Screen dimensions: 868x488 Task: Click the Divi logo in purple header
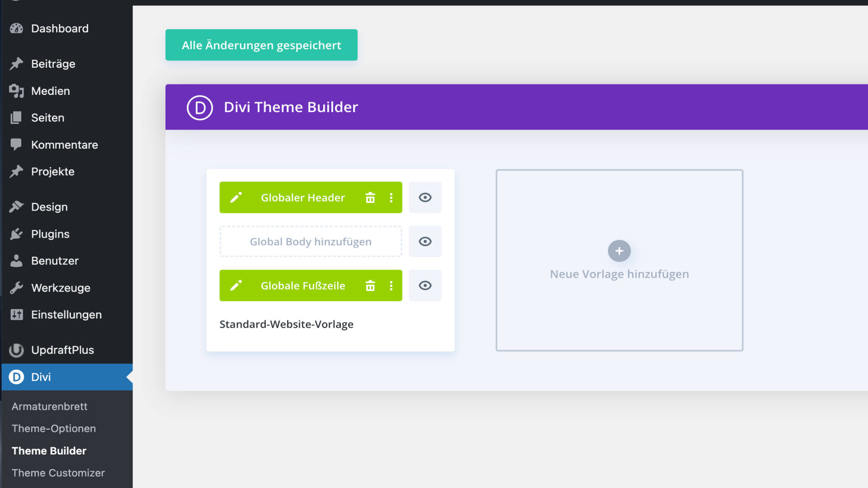click(x=200, y=108)
